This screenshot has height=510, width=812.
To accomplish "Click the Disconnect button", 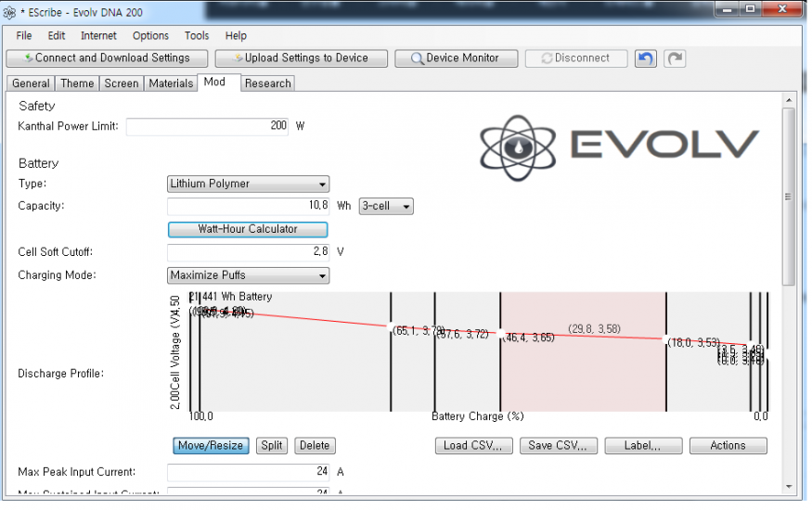I will (x=576, y=58).
